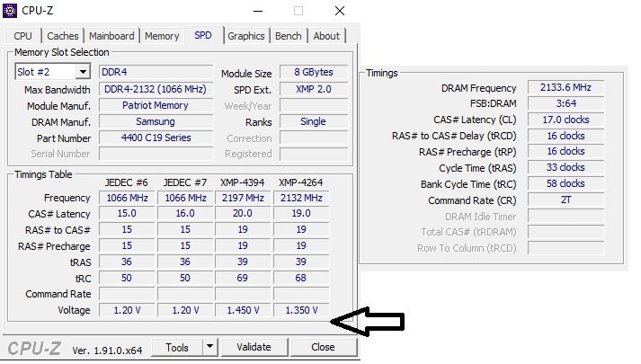Open the Tools button
This screenshot has height=364, width=641.
(x=176, y=347)
